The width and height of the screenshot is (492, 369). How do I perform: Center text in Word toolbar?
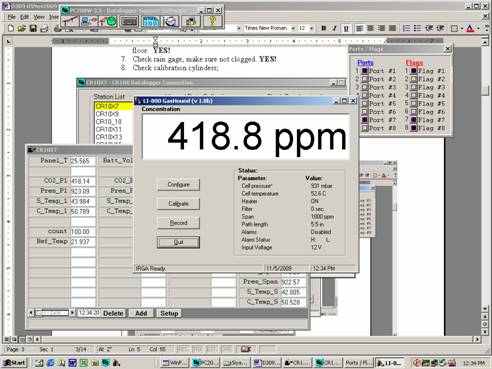point(370,28)
